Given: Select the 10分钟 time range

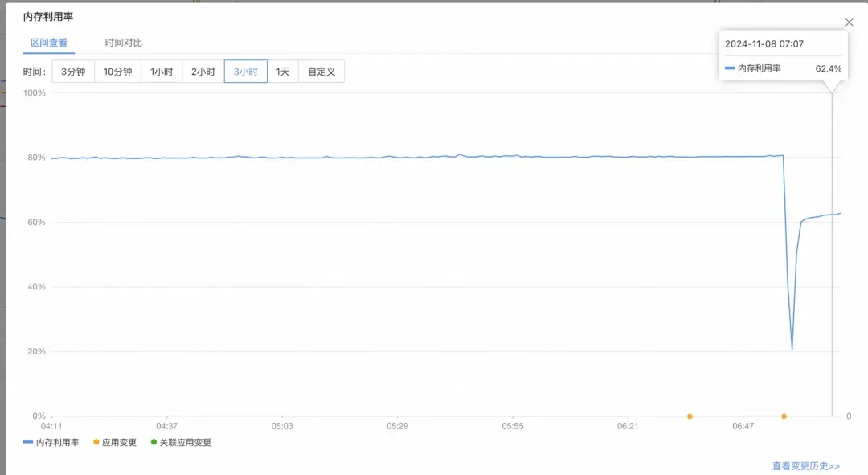Looking at the screenshot, I should [x=117, y=72].
